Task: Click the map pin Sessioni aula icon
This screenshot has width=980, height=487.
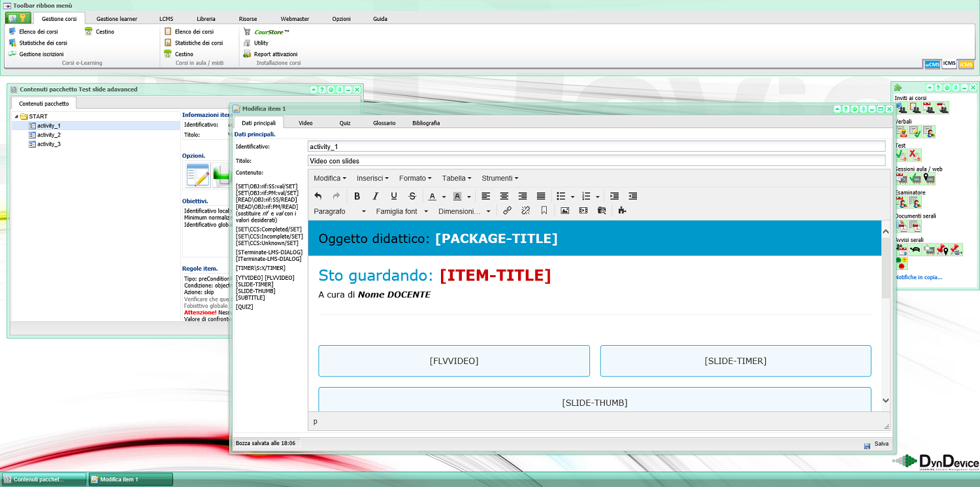Action: [929, 178]
